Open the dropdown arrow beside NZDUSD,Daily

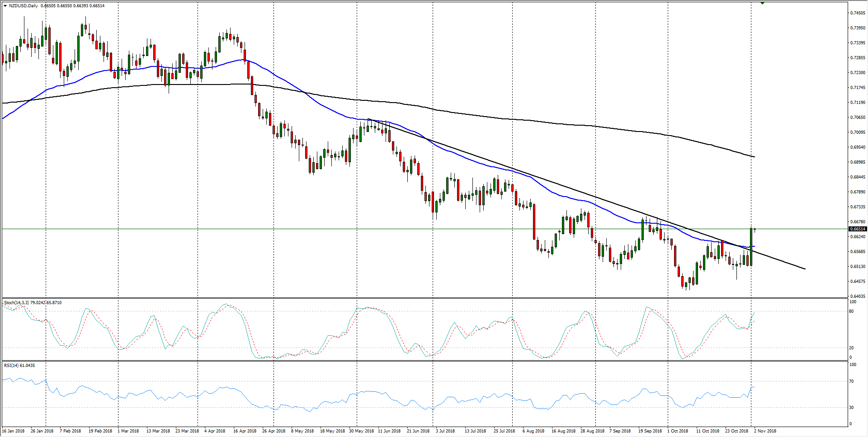coord(5,6)
